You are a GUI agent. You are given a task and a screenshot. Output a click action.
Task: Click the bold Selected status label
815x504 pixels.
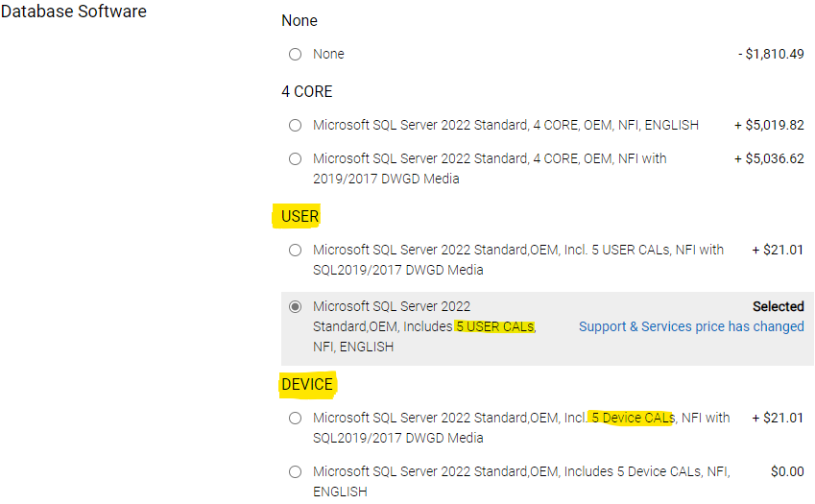click(x=778, y=307)
